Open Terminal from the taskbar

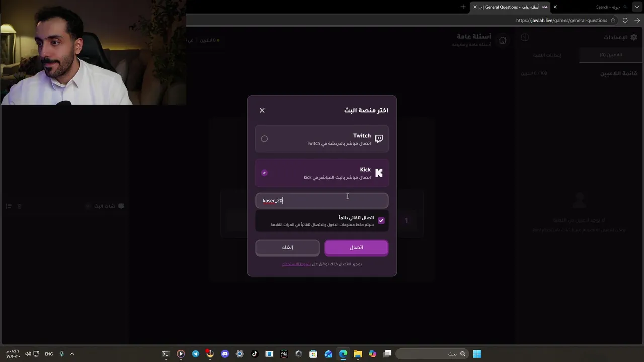click(x=166, y=354)
